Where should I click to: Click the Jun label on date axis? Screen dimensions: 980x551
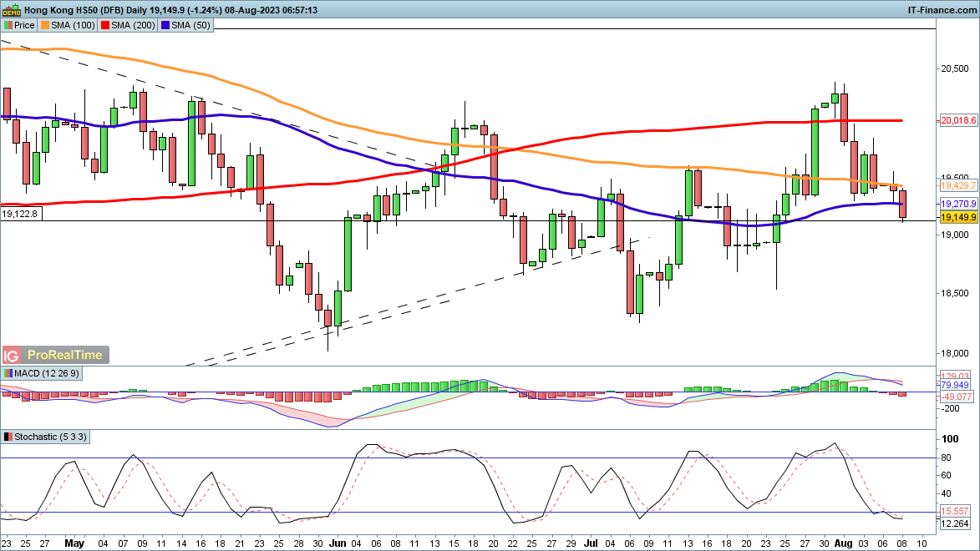pyautogui.click(x=338, y=543)
